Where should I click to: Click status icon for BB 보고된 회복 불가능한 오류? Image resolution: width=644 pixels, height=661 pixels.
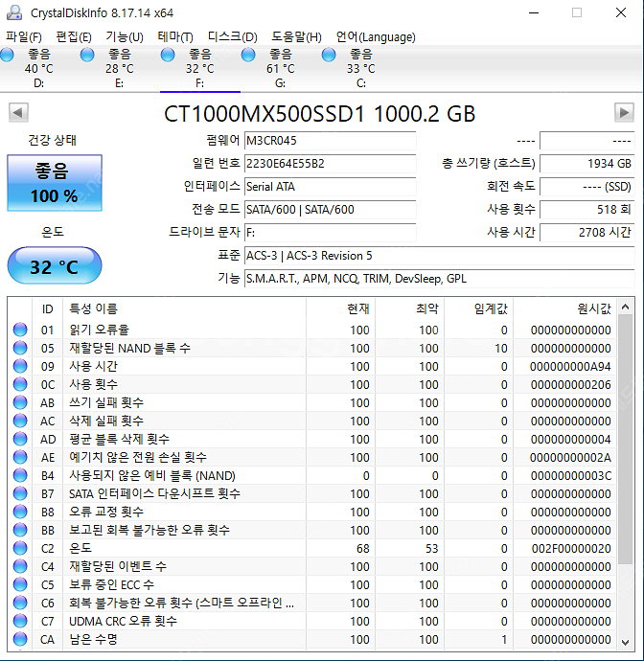[20, 530]
